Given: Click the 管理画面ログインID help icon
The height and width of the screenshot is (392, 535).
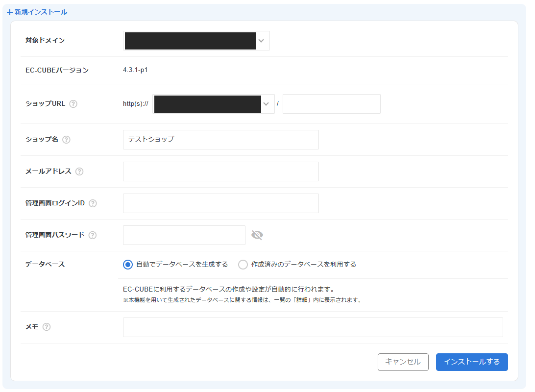Looking at the screenshot, I should tap(93, 203).
